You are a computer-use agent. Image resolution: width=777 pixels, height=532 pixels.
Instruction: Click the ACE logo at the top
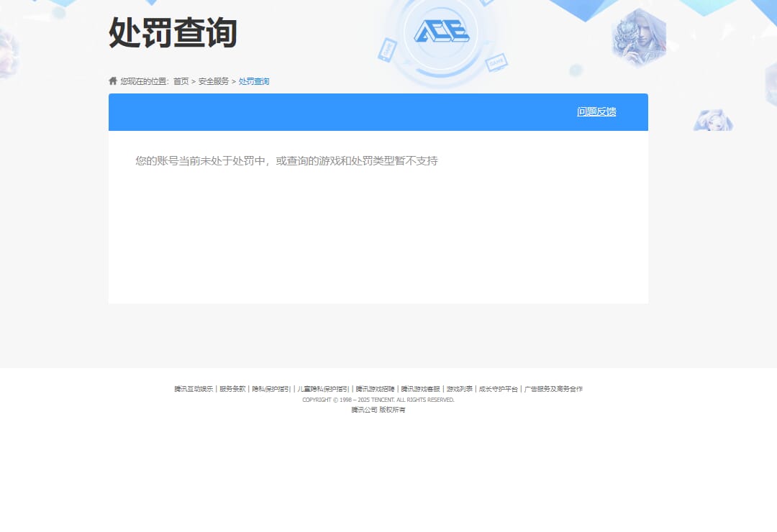pos(441,31)
